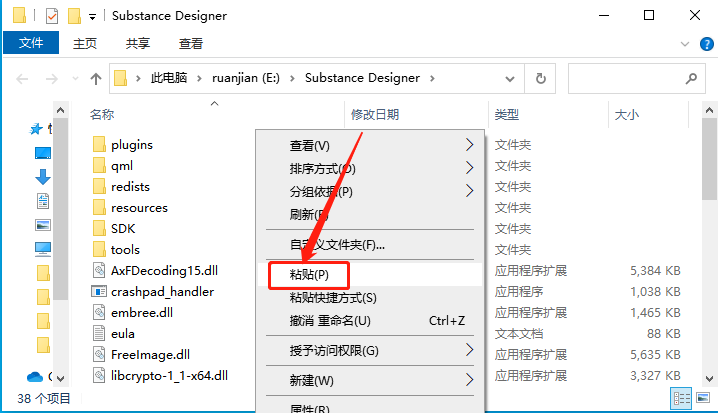The image size is (718, 413).
Task: Sort by the 名称 column header
Action: pyautogui.click(x=215, y=114)
